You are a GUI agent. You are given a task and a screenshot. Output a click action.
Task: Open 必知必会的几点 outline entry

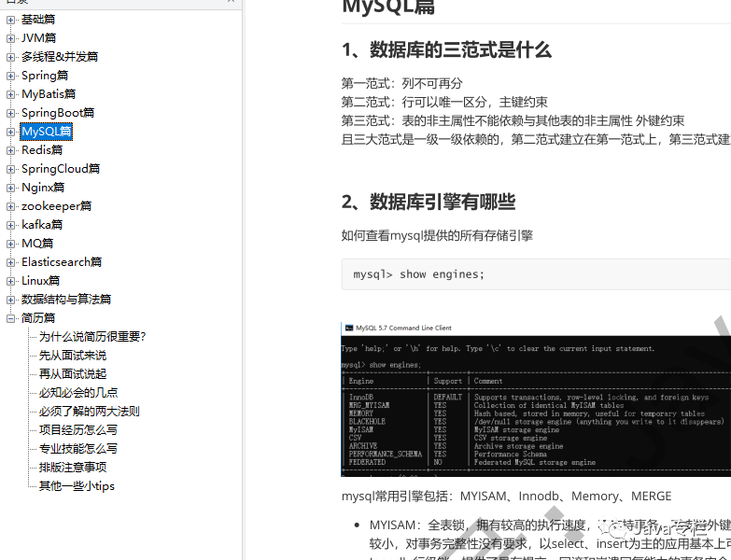click(x=78, y=392)
